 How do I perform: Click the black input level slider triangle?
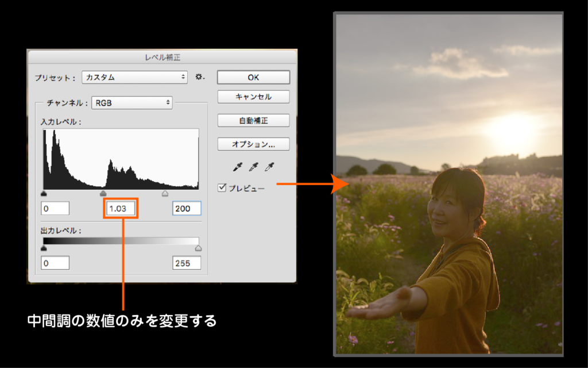[45, 193]
